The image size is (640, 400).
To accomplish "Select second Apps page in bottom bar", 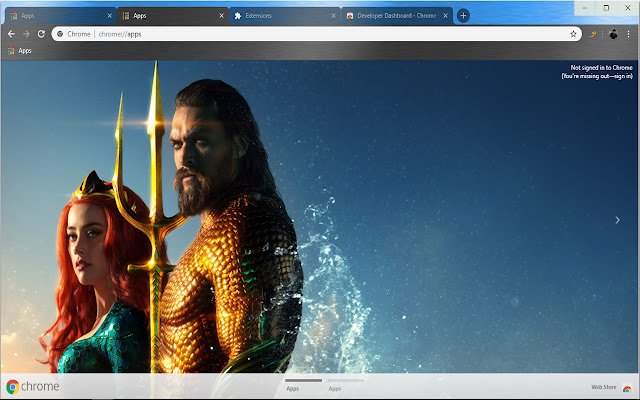I will [345, 385].
